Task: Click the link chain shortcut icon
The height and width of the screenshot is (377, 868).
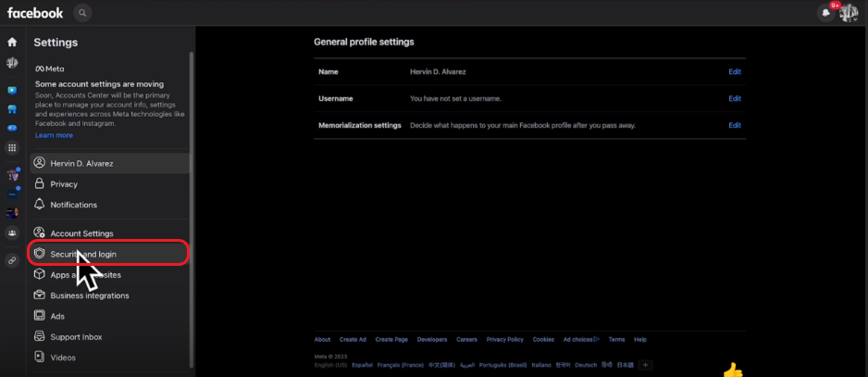Action: [12, 260]
